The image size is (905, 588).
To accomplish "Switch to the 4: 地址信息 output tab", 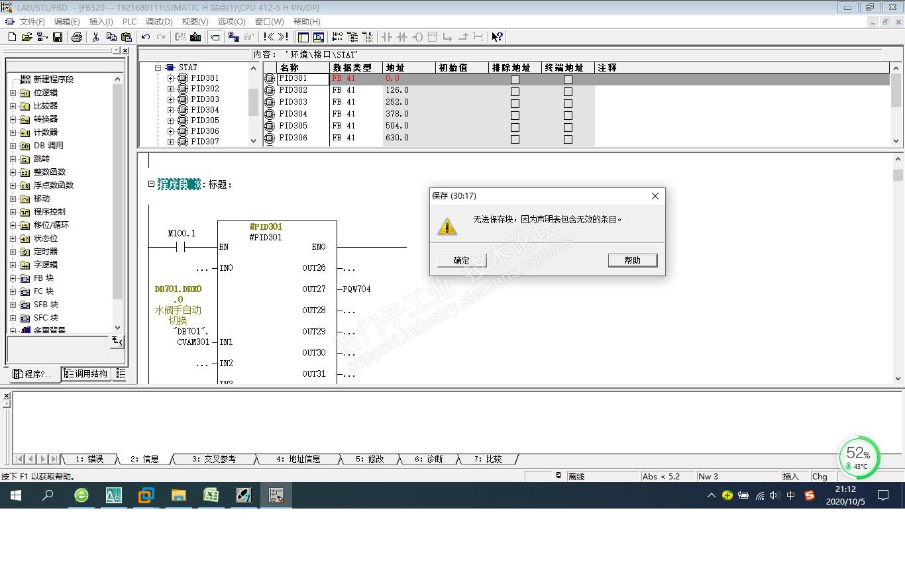I will click(x=298, y=459).
